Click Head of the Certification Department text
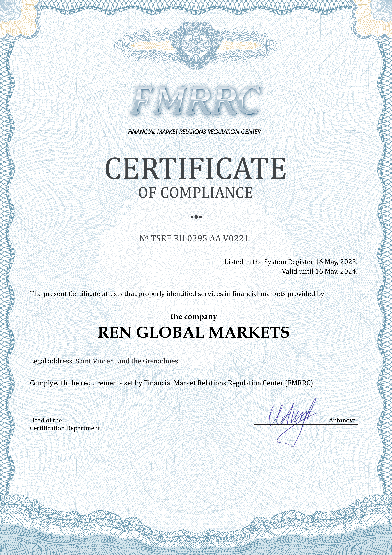 [65, 424]
